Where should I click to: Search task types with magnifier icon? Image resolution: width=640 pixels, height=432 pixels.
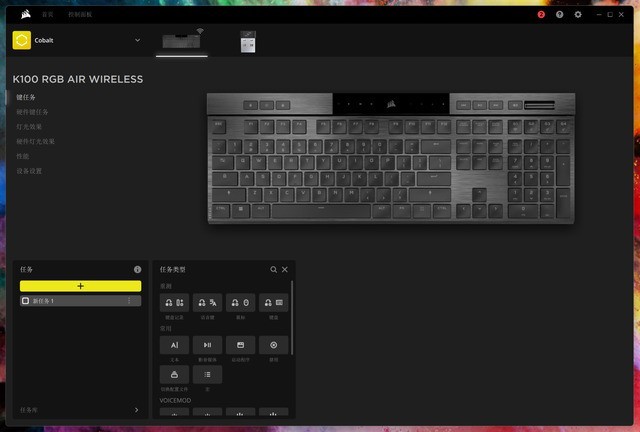273,269
